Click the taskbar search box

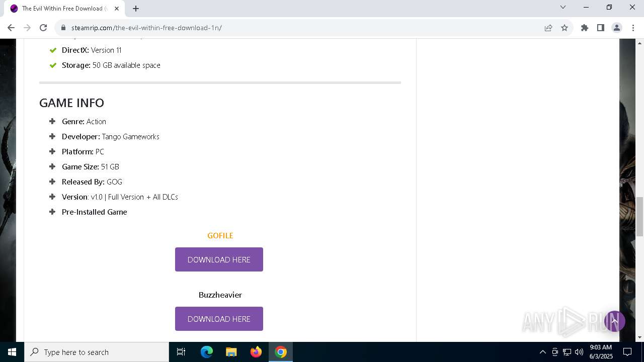(x=97, y=352)
